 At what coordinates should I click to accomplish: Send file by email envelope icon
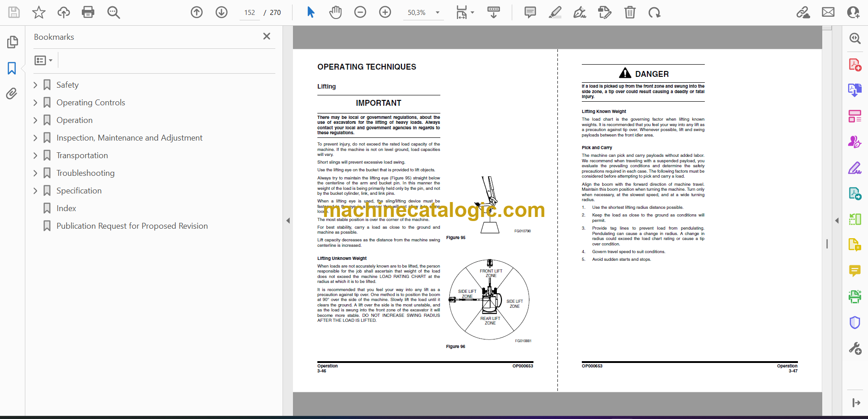tap(828, 12)
